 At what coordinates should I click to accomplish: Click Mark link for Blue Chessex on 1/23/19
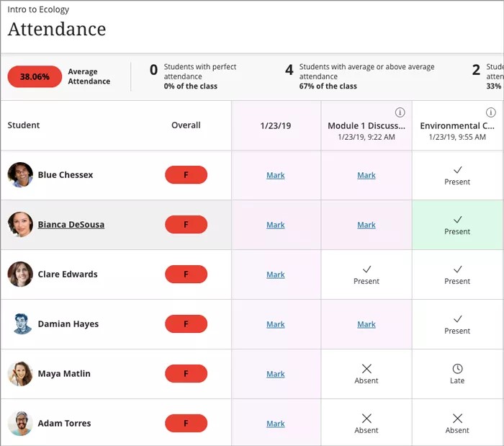coord(276,175)
